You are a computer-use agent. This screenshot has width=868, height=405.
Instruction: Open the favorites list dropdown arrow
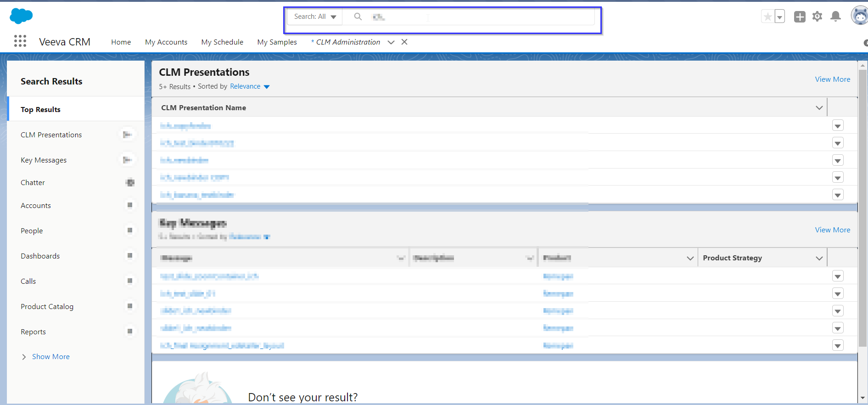pyautogui.click(x=779, y=17)
